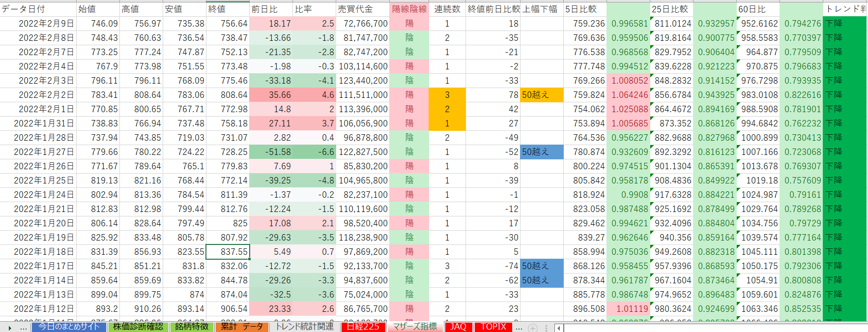This screenshot has width=868, height=332.
Task: Switch to the 日経225 sheet tab
Action: pyautogui.click(x=363, y=327)
